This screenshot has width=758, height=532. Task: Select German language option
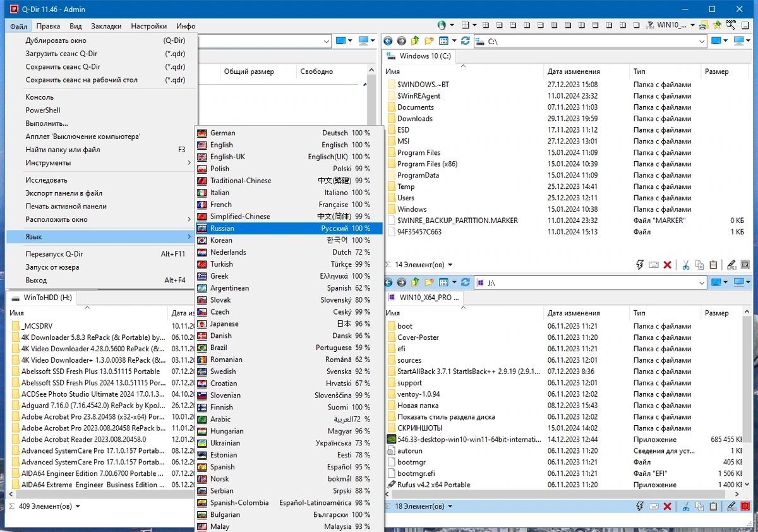289,133
